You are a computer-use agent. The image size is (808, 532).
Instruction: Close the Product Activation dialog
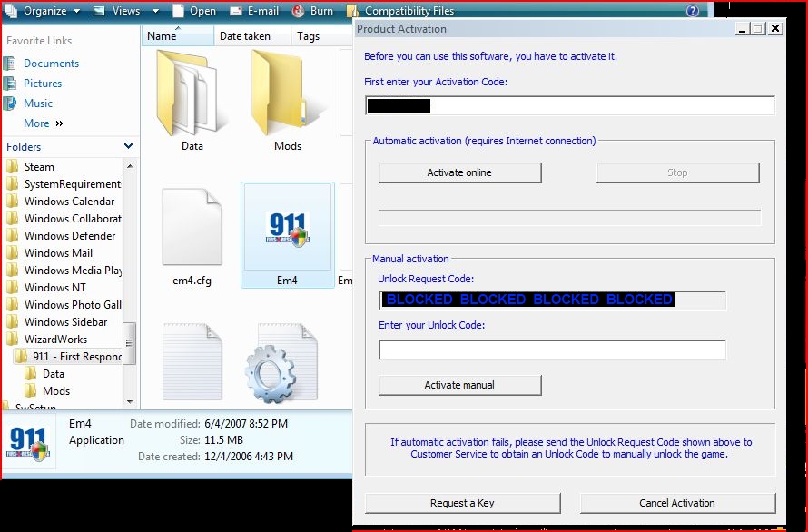(775, 29)
